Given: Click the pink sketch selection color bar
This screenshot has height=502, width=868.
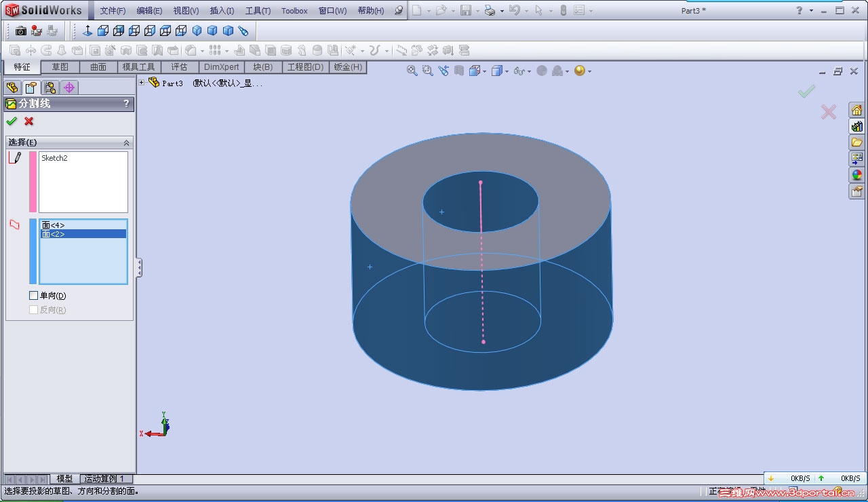Looking at the screenshot, I should (x=33, y=182).
